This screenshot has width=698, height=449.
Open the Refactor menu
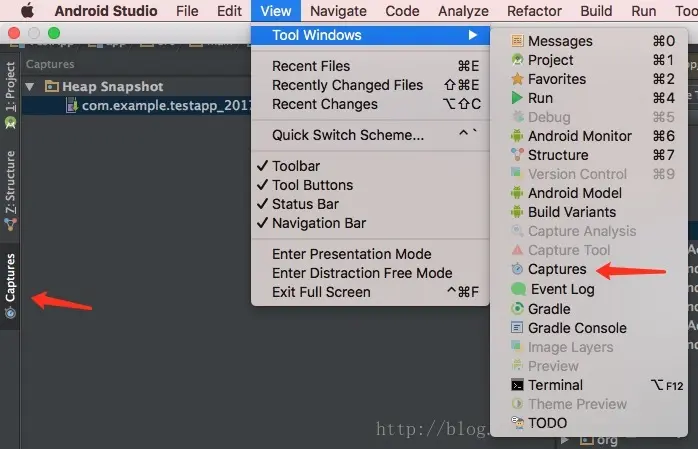(x=534, y=11)
